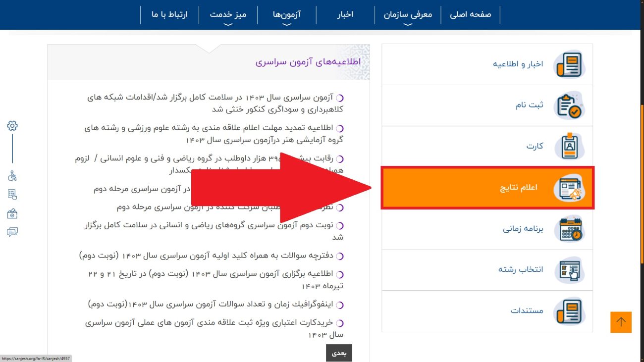Click the بعدی next button
Image resolution: width=644 pixels, height=362 pixels.
coord(339,353)
